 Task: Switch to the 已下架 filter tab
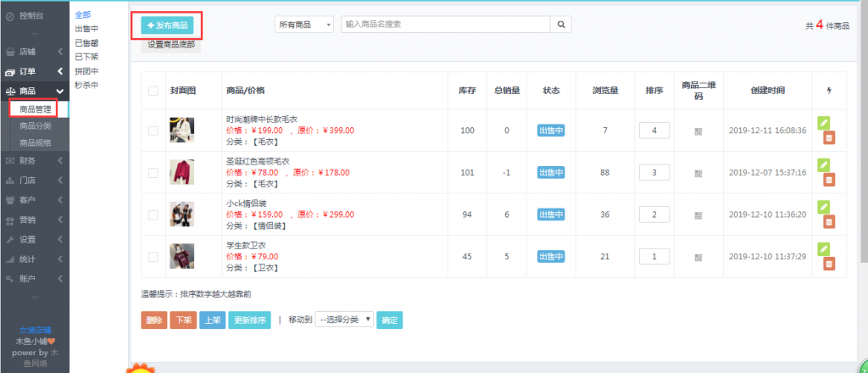86,57
